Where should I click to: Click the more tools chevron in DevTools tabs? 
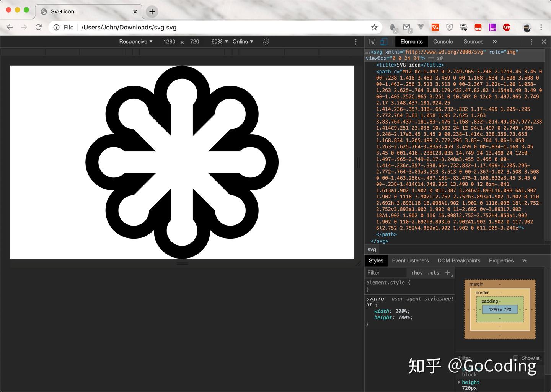(494, 41)
